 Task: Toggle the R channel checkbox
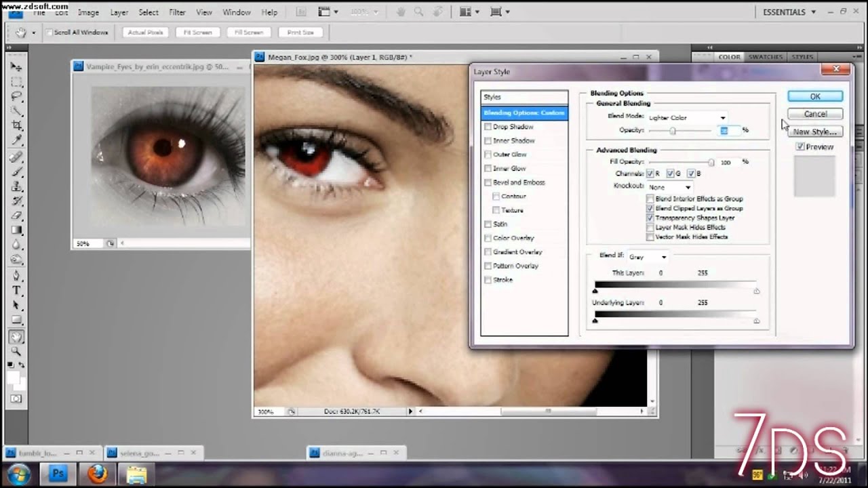[650, 174]
